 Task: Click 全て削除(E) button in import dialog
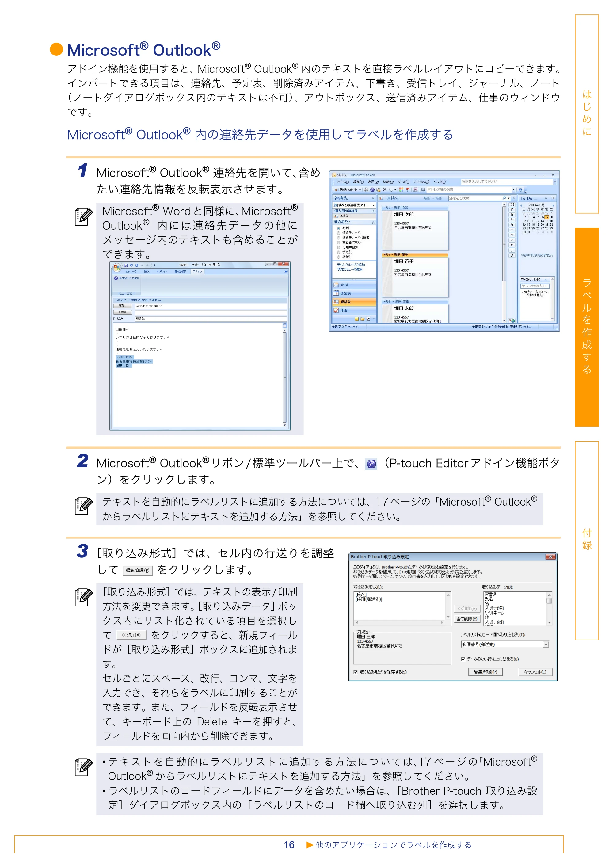coord(467,619)
